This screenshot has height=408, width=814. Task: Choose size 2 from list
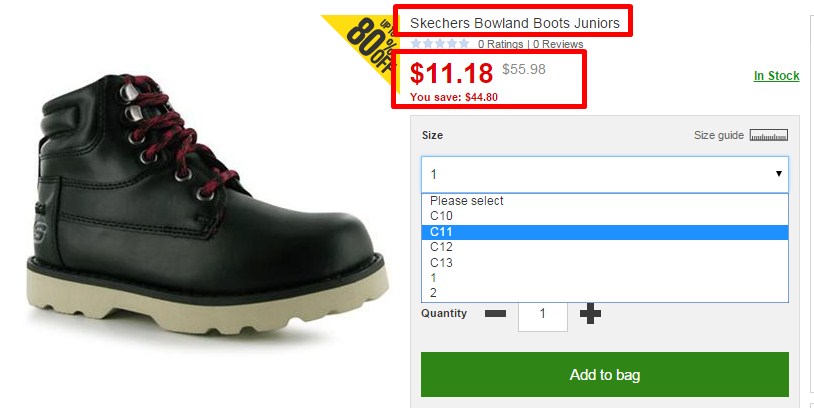coord(605,293)
